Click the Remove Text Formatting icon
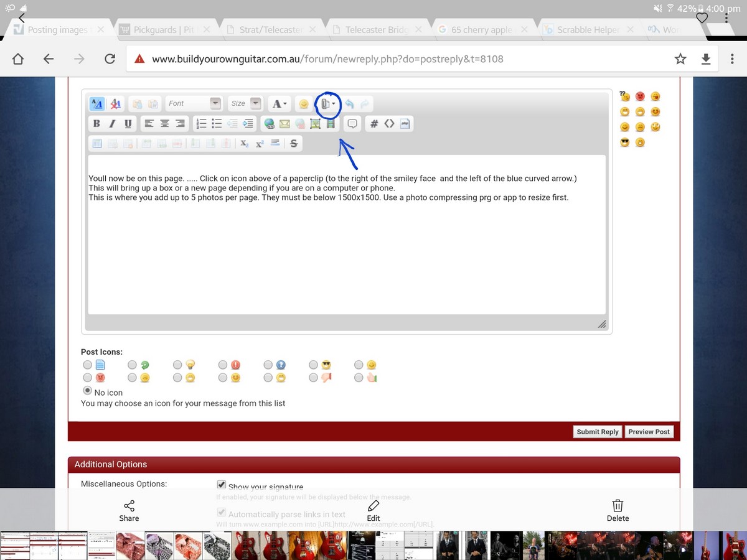The image size is (747, 560). tap(116, 104)
